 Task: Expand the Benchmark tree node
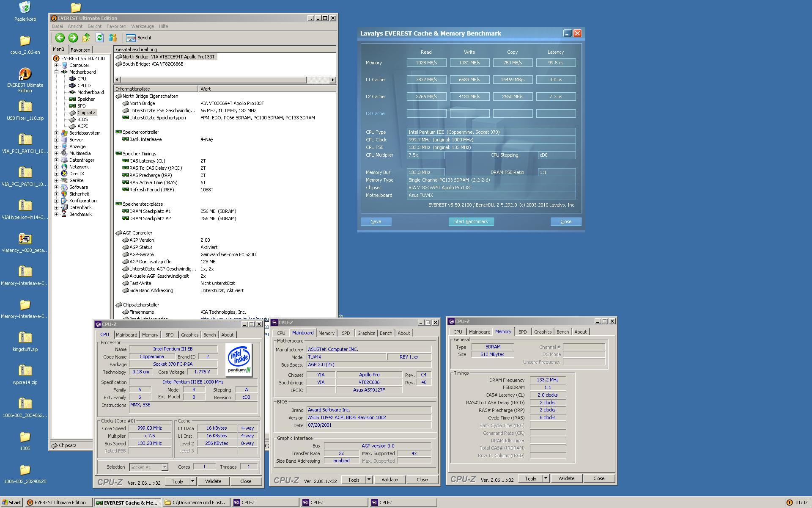(x=57, y=214)
